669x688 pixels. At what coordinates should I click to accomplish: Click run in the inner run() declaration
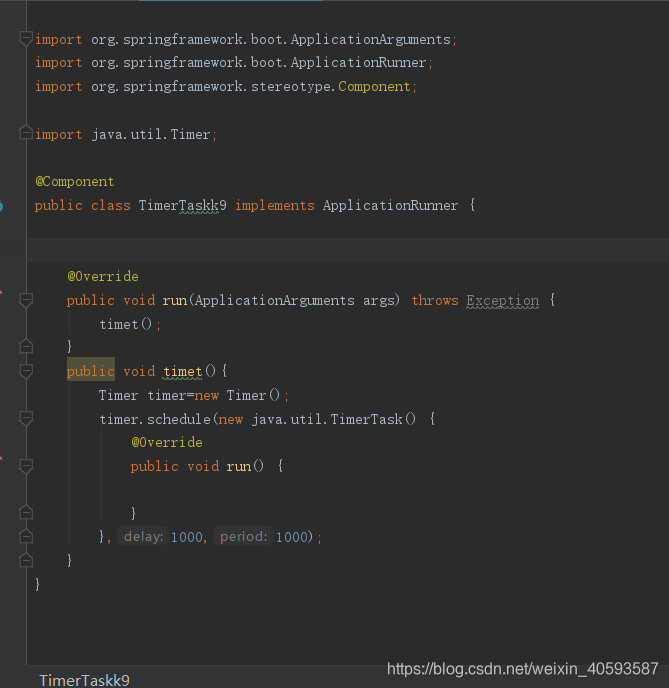click(239, 466)
